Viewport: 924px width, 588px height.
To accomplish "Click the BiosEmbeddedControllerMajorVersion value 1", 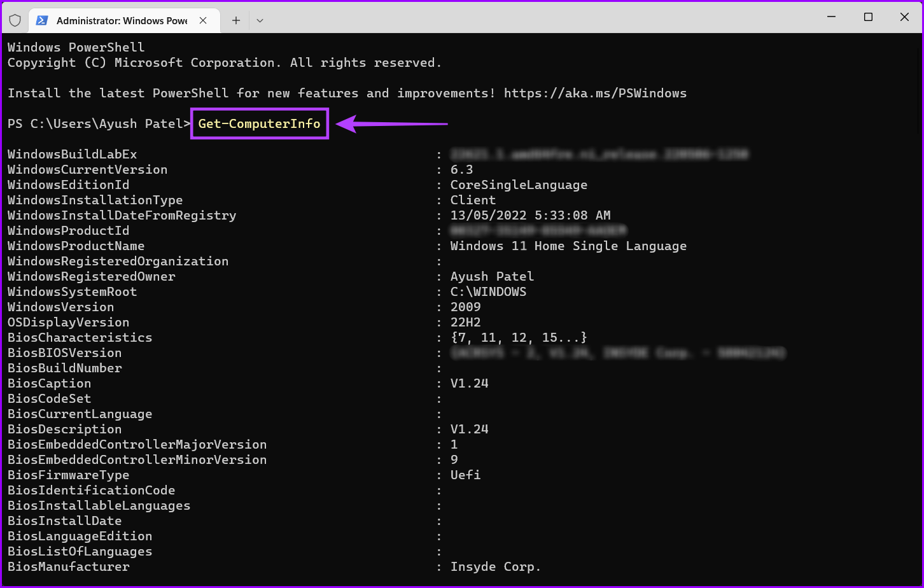I will (454, 444).
